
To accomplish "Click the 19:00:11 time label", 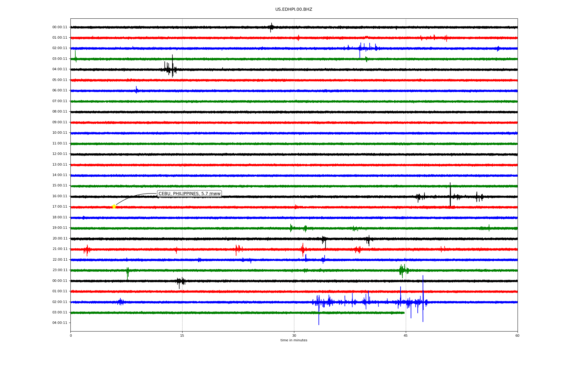I will [x=60, y=228].
